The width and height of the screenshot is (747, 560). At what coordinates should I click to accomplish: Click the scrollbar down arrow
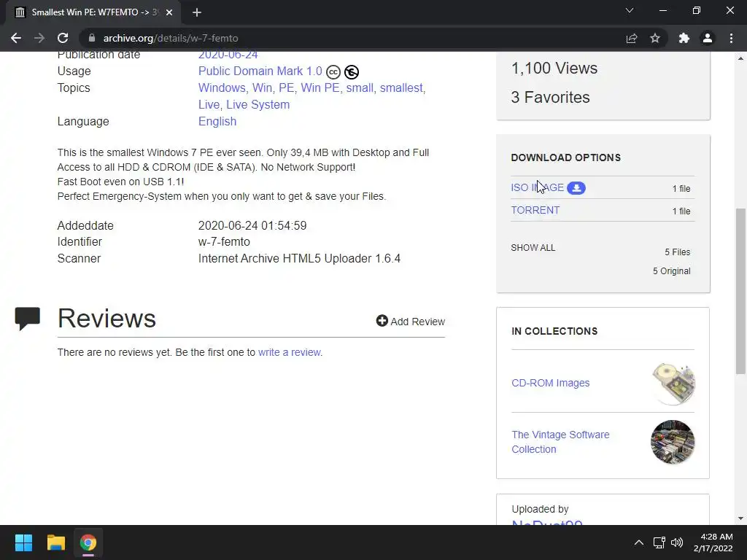point(740,518)
